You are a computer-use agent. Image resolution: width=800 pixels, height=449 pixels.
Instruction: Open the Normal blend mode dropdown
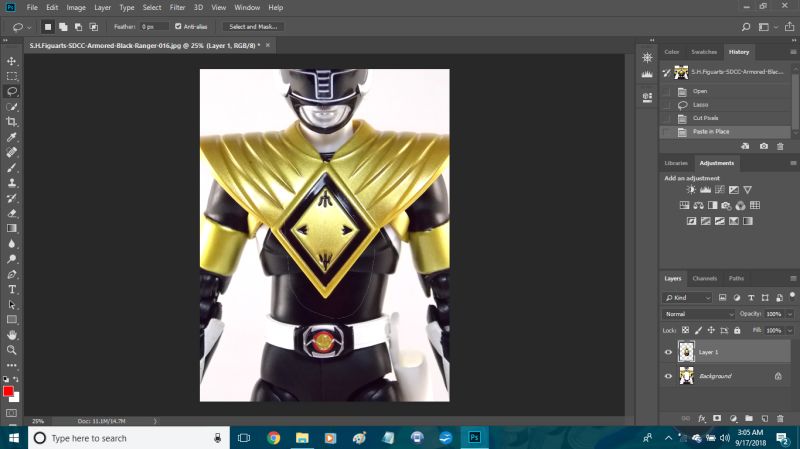(x=698, y=314)
